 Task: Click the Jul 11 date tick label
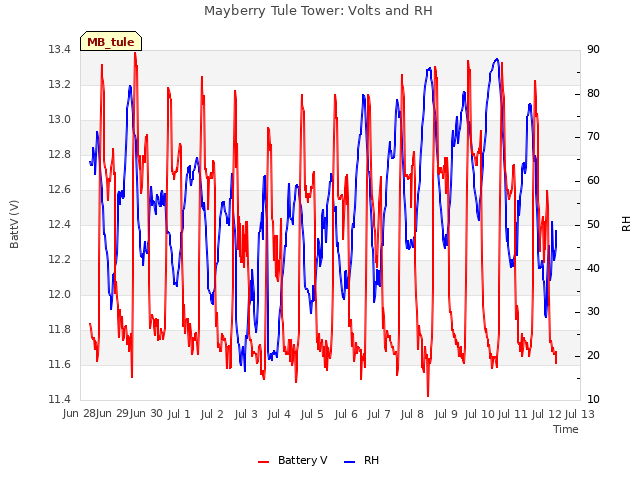click(513, 414)
